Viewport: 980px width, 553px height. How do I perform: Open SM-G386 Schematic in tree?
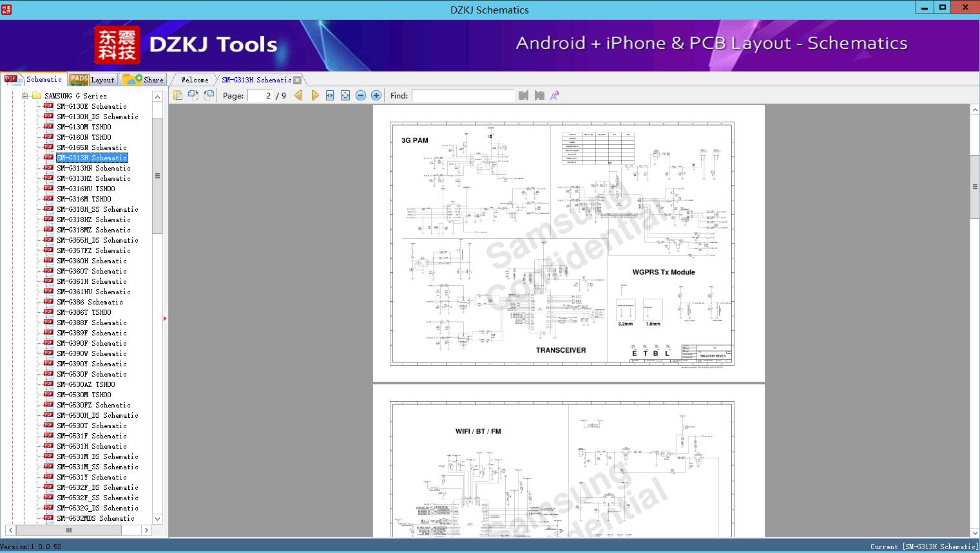90,302
